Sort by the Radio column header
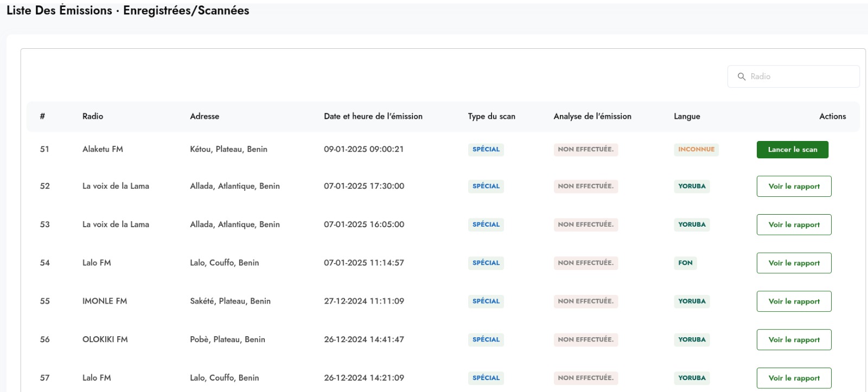The height and width of the screenshot is (392, 868). [93, 117]
